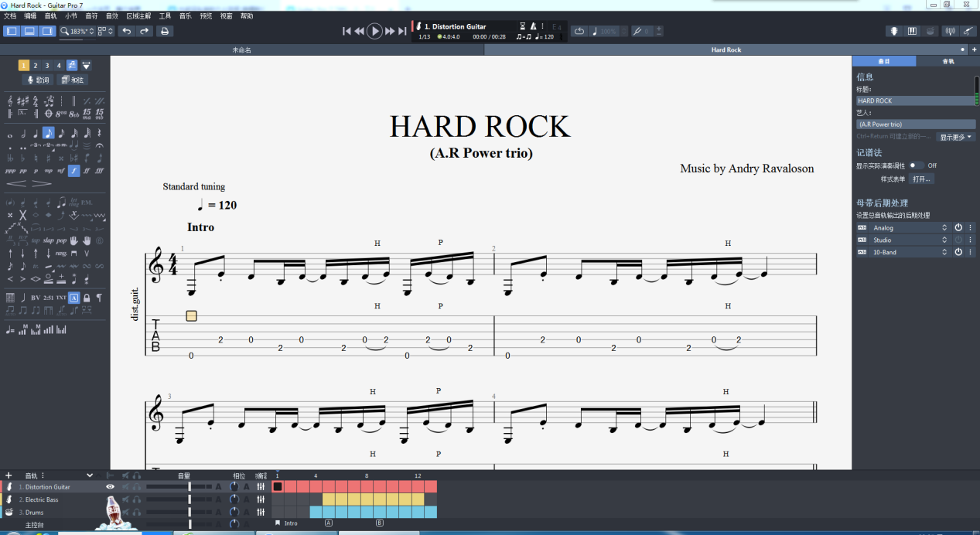Show the keyboard piano view icon
This screenshot has height=535, width=980.
[x=912, y=31]
